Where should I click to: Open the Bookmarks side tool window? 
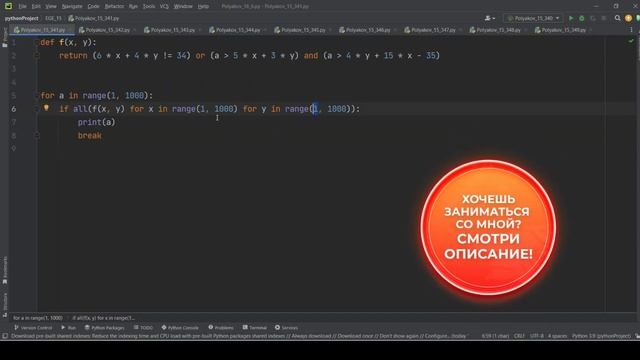pos(5,270)
